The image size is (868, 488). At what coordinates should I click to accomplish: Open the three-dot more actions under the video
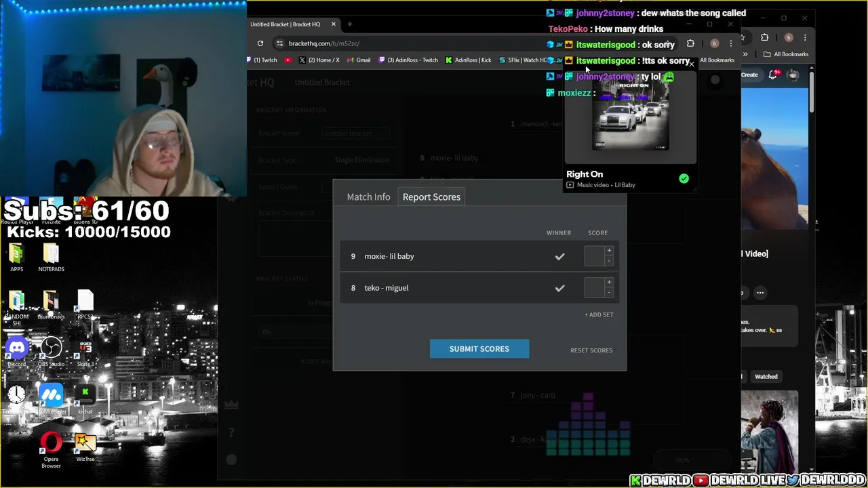(x=760, y=293)
